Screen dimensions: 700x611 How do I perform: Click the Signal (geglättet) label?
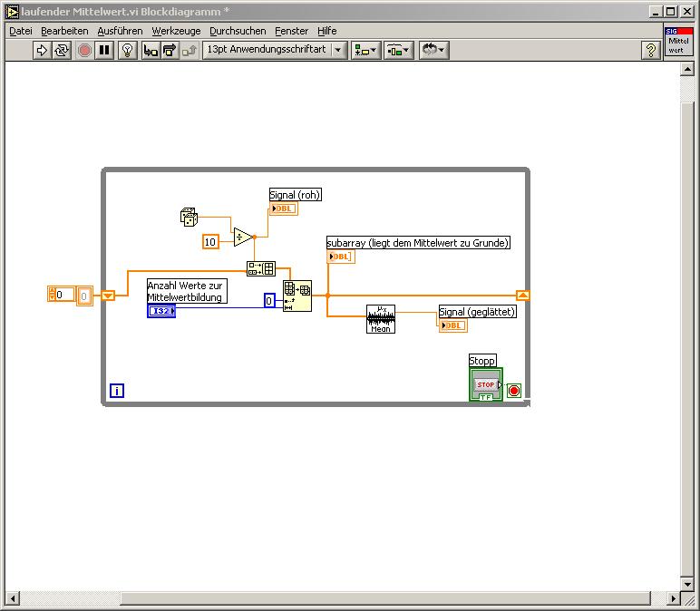coord(478,312)
